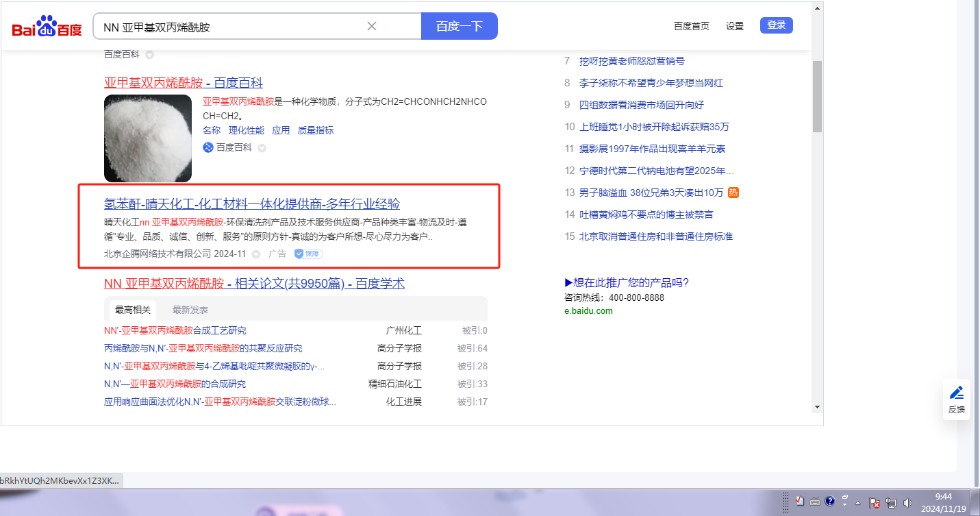
Task: Open the network connection tray icon
Action: 891,502
